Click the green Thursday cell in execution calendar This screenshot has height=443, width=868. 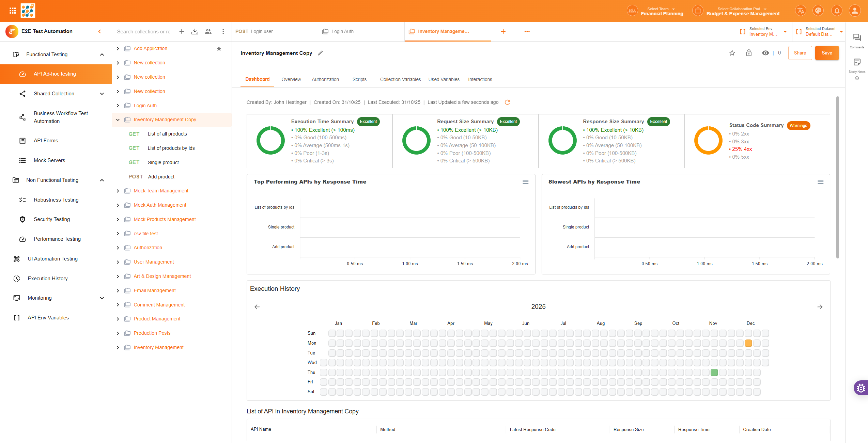click(x=714, y=373)
